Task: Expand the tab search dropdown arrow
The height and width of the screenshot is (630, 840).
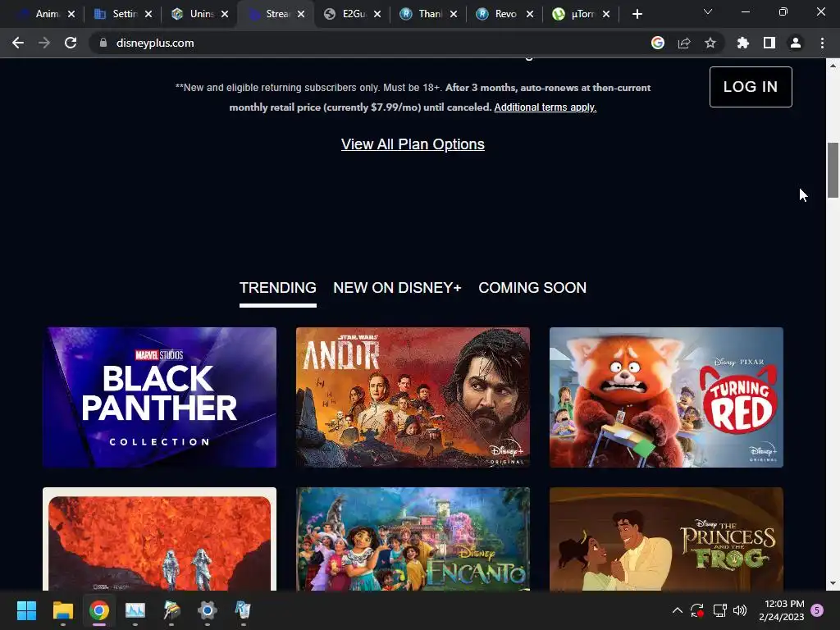Action: click(707, 11)
